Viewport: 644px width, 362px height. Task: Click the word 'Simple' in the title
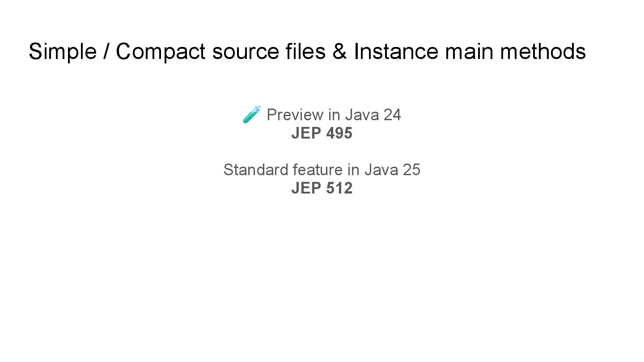pos(63,51)
